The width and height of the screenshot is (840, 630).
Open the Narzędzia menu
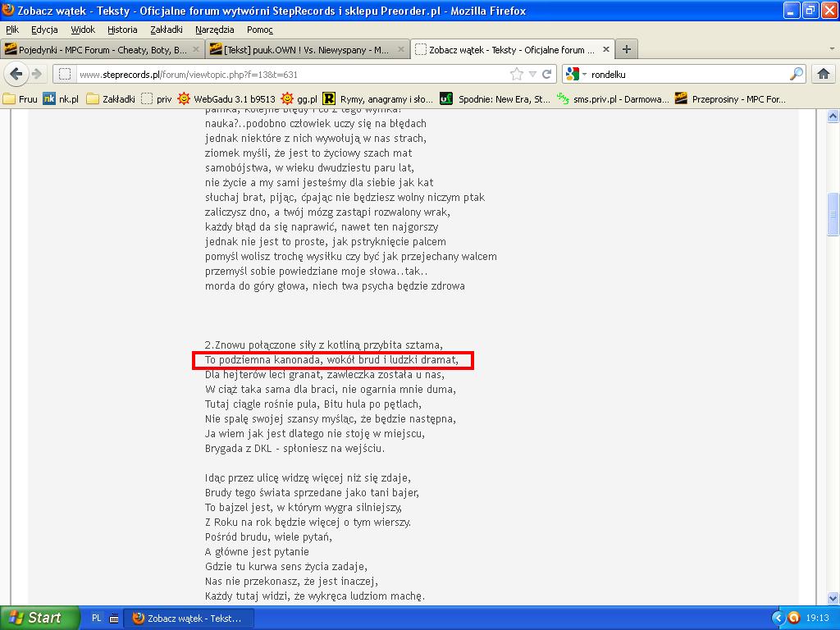[214, 30]
